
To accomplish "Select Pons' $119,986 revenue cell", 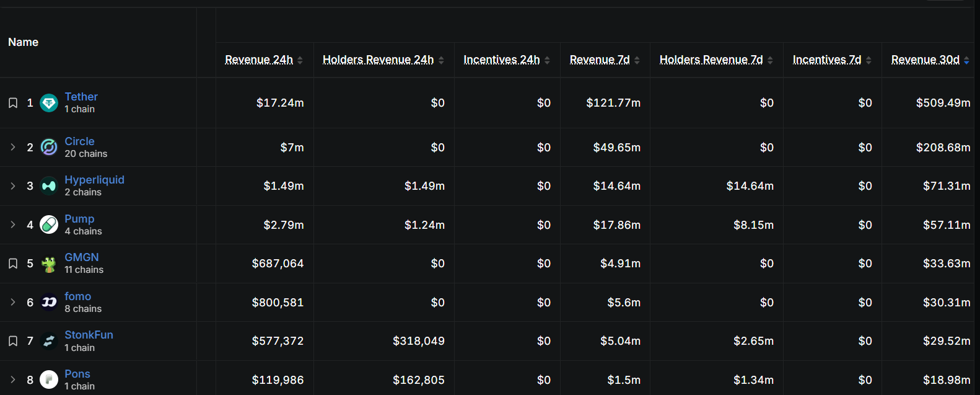I will (278, 380).
